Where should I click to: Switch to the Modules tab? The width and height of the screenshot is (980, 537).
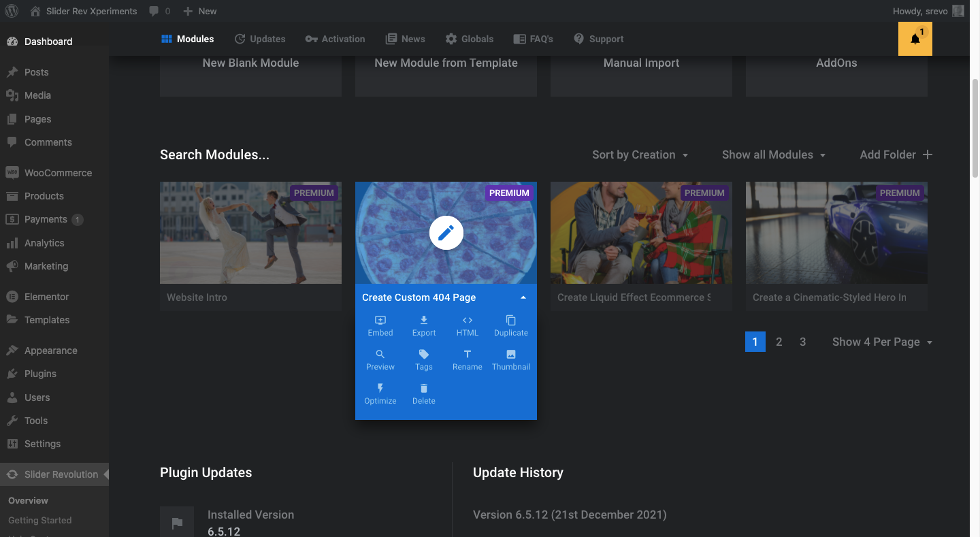point(188,39)
